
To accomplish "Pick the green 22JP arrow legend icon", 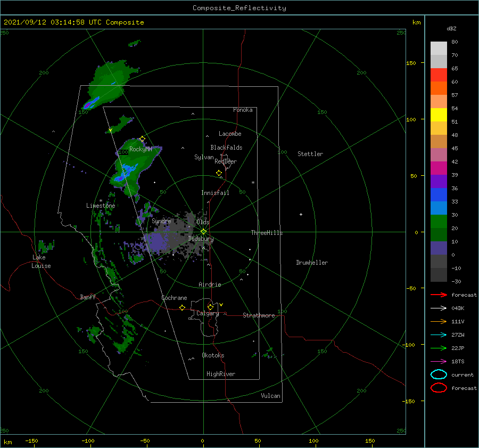I will [x=439, y=348].
